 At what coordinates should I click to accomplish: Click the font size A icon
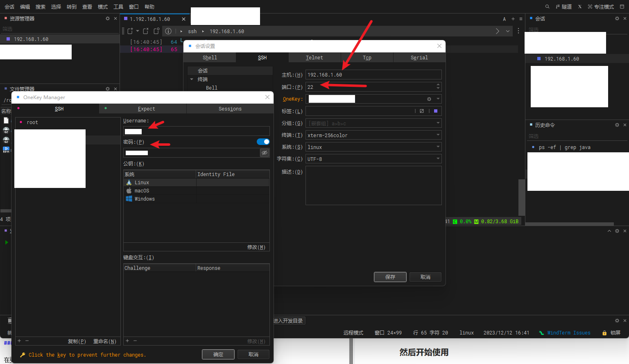pyautogui.click(x=505, y=19)
